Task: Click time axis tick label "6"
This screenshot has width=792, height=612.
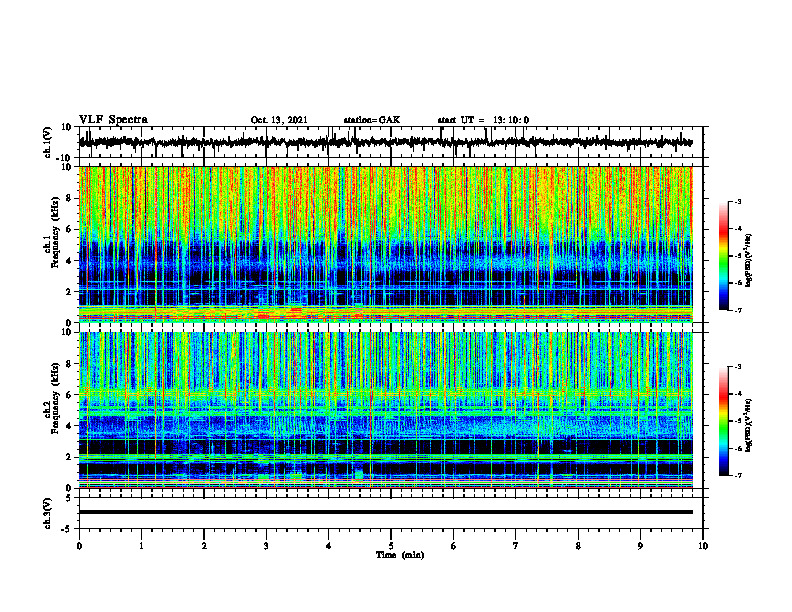Action: [x=454, y=546]
